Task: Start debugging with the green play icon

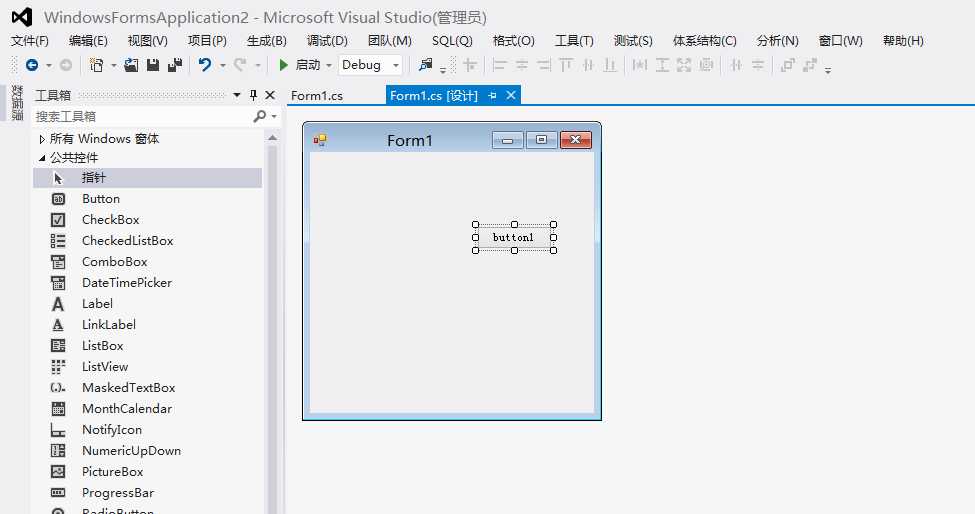Action: (284, 65)
